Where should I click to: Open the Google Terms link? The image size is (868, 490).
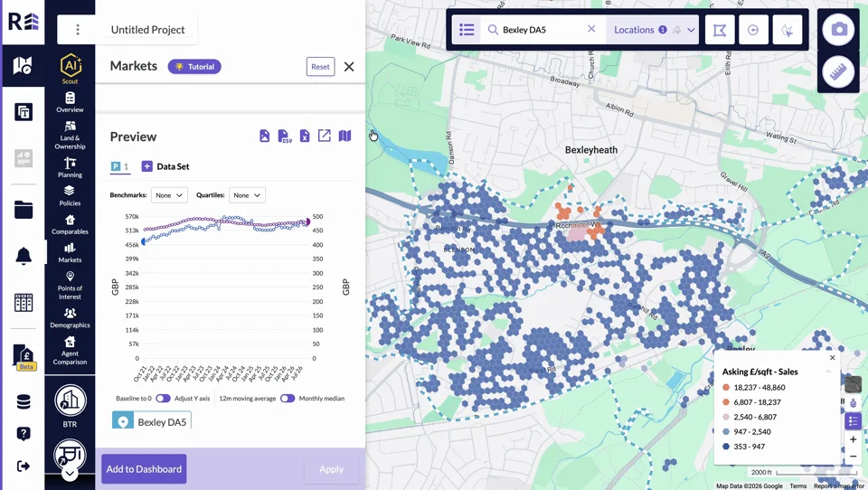tap(797, 486)
